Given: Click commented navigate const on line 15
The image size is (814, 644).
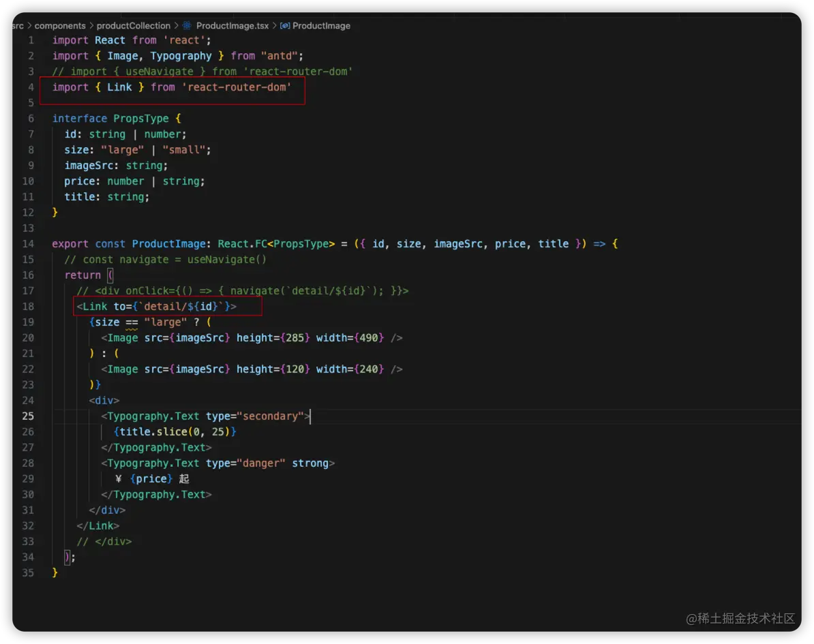Looking at the screenshot, I should [165, 260].
